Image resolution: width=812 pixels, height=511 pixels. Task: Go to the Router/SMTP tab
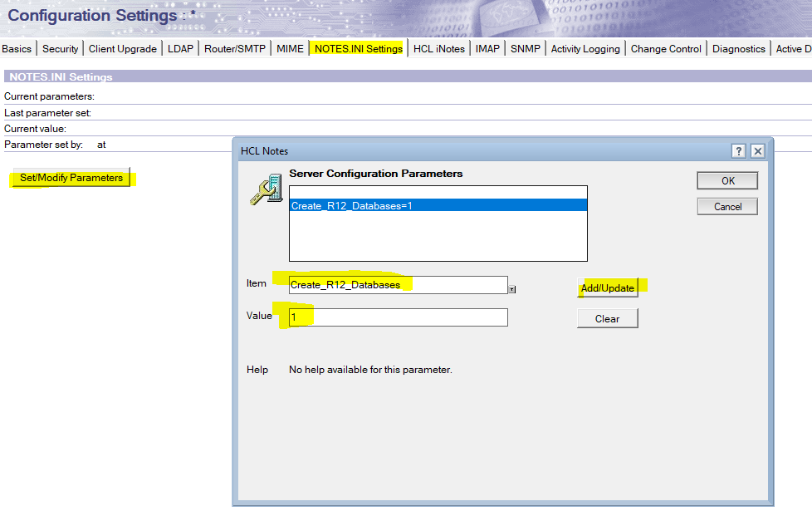[x=235, y=49]
